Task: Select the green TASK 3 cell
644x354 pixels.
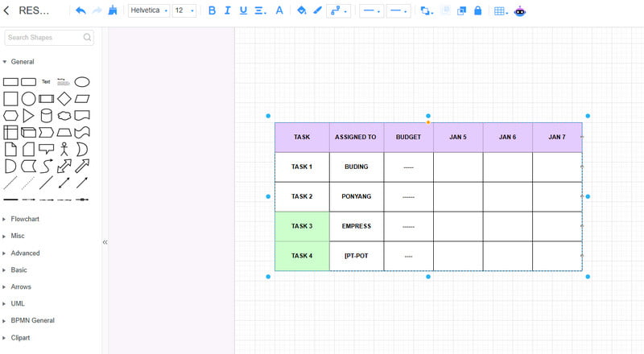Action: [302, 227]
